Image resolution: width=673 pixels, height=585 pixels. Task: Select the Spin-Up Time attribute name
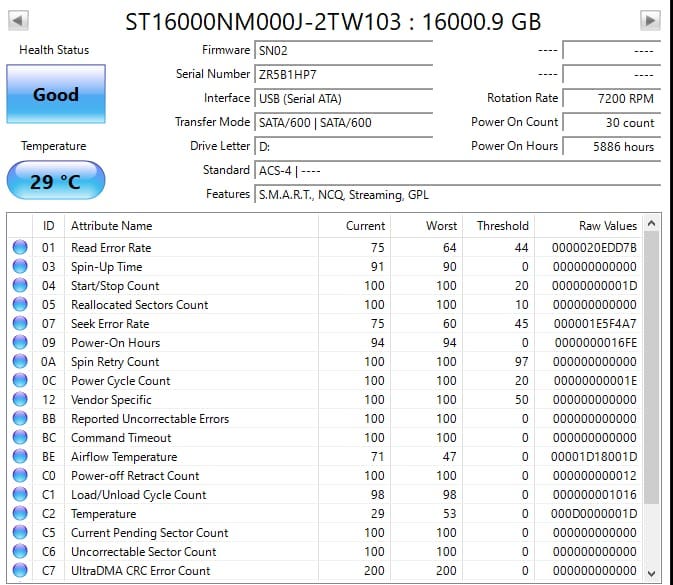[x=106, y=267]
